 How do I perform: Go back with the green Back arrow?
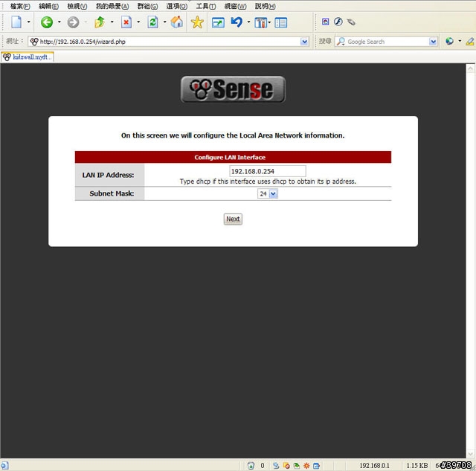pos(47,22)
